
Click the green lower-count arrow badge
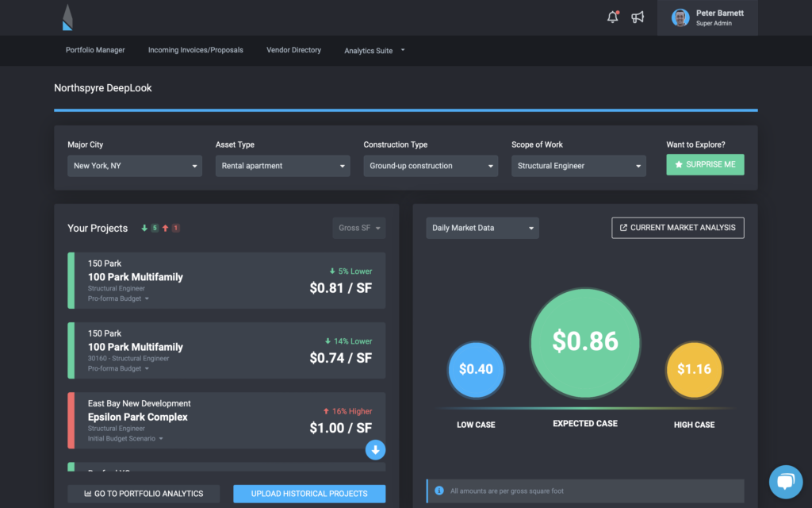click(x=150, y=228)
